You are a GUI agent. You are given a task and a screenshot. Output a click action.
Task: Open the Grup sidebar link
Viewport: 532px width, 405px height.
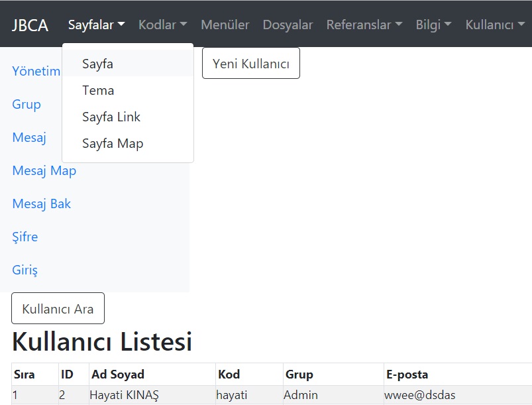[x=26, y=104]
